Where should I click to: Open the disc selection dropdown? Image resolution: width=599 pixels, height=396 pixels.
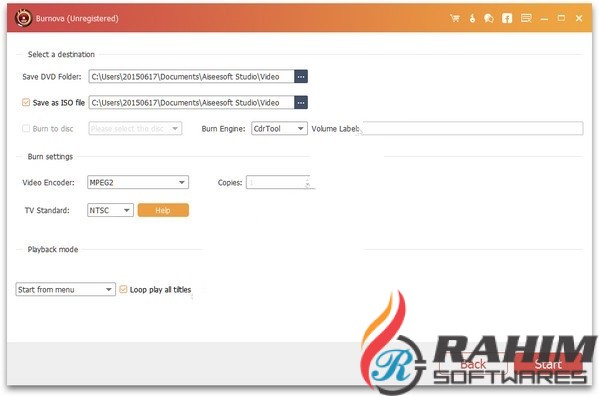click(135, 129)
